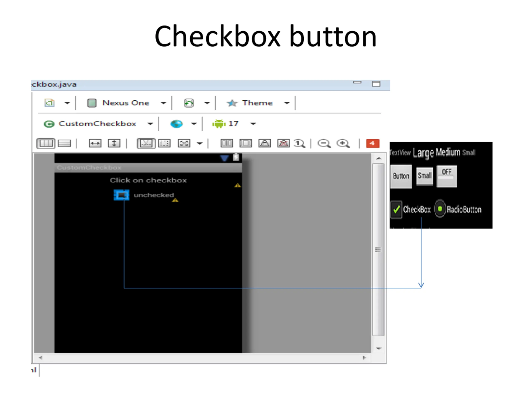Expand the orientation dropdown arrow
This screenshot has width=532, height=399.
(207, 103)
